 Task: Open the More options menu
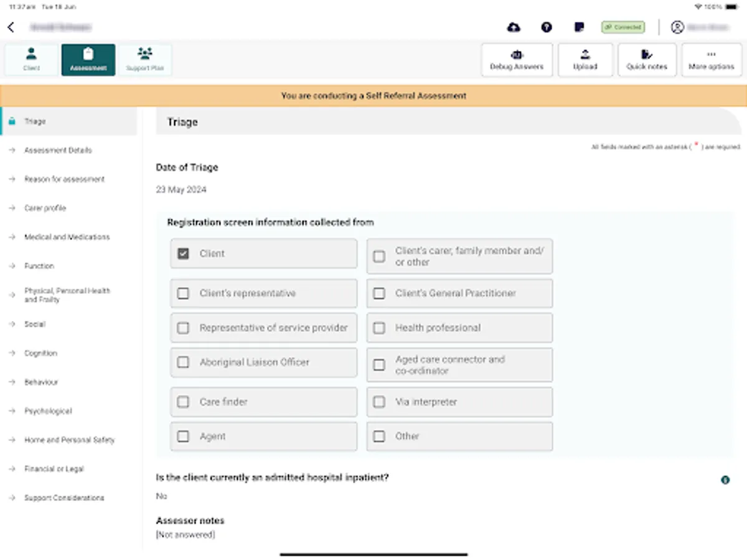click(x=712, y=60)
